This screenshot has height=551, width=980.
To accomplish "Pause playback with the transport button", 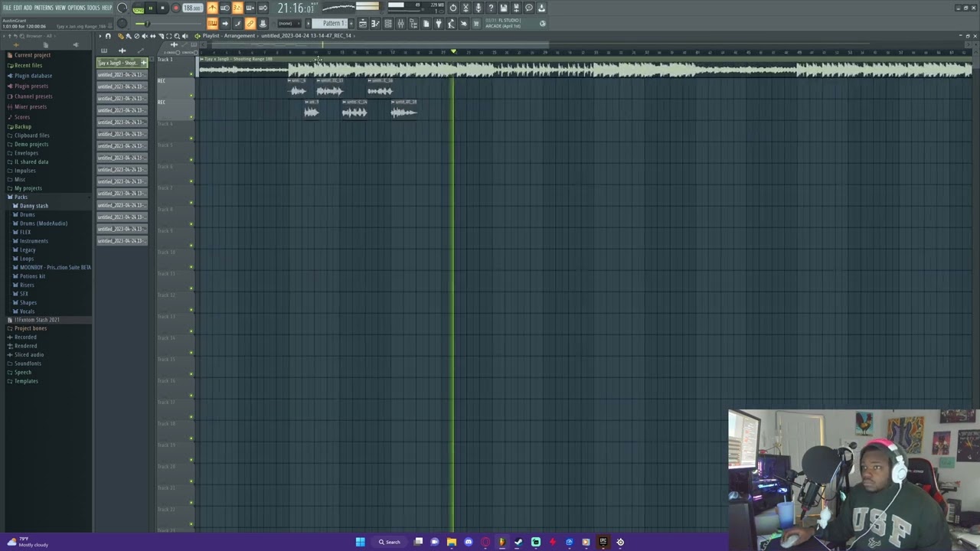I will click(x=150, y=8).
